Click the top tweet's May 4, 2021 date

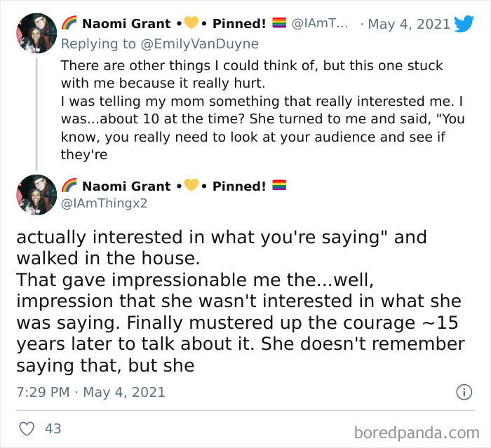click(409, 24)
